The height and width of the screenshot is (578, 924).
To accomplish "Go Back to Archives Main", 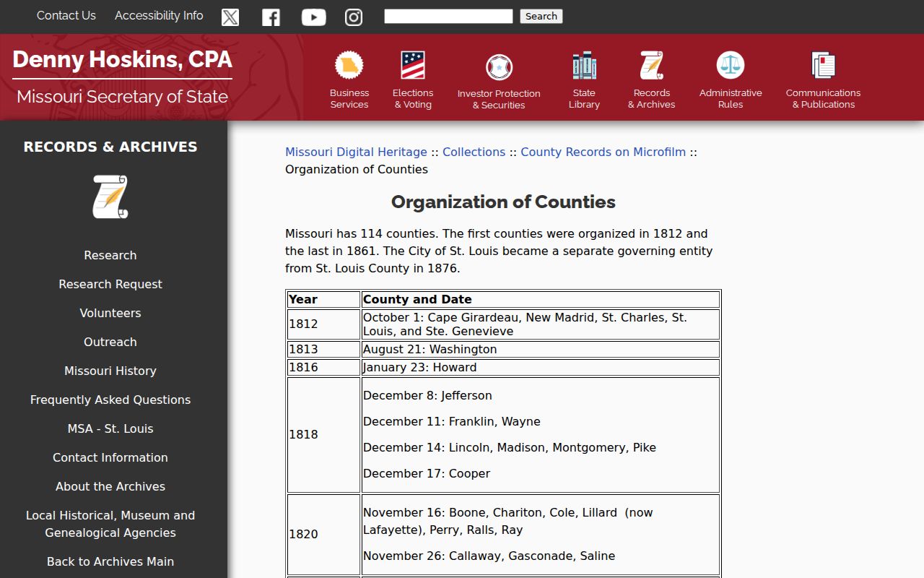I will 110,561.
